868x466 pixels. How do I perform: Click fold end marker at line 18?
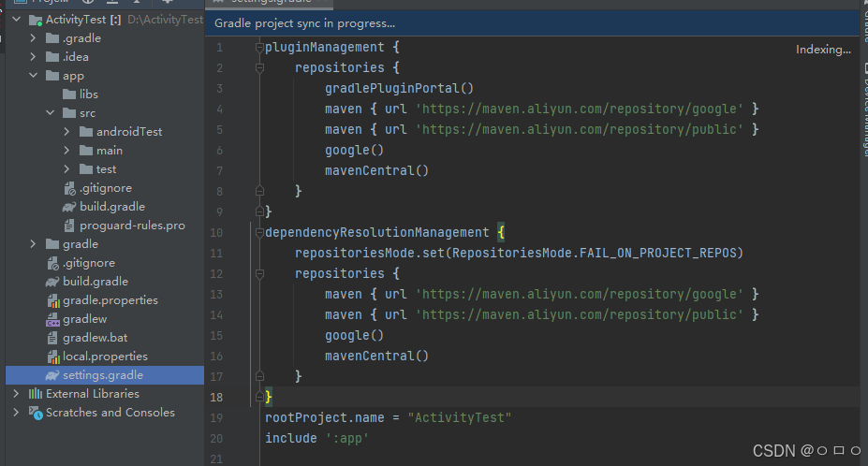tap(259, 397)
